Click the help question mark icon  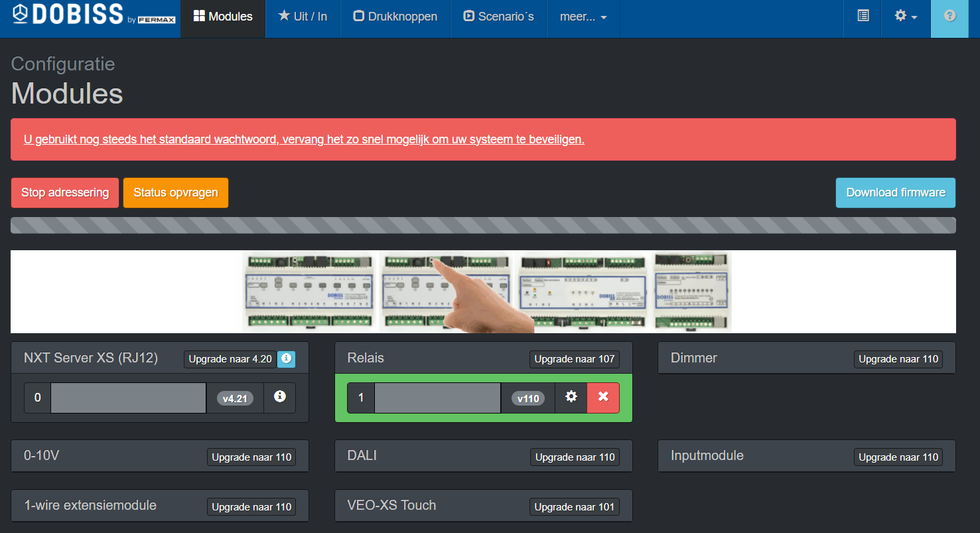tap(949, 16)
